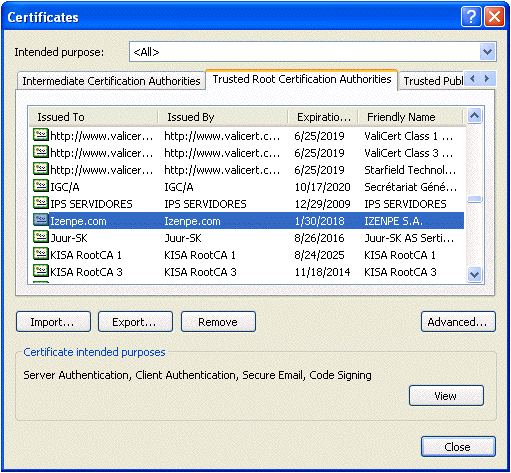This screenshot has height=473, width=511.
Task: Open the Import certificate wizard button
Action: [53, 322]
